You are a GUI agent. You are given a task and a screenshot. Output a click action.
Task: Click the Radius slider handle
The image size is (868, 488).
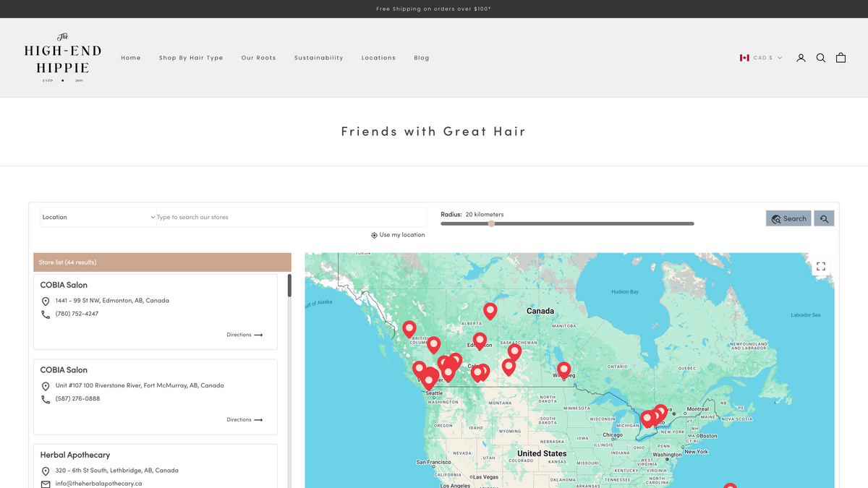click(491, 223)
